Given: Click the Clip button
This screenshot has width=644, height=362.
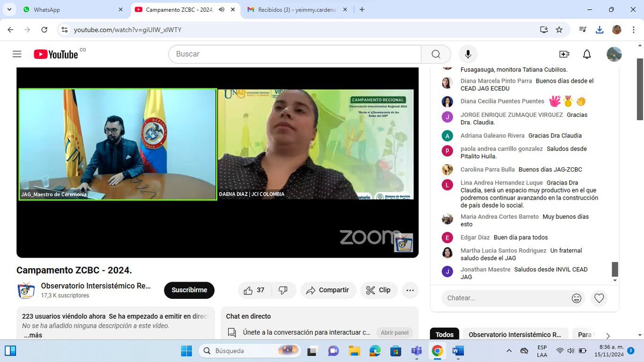Looking at the screenshot, I should (379, 290).
